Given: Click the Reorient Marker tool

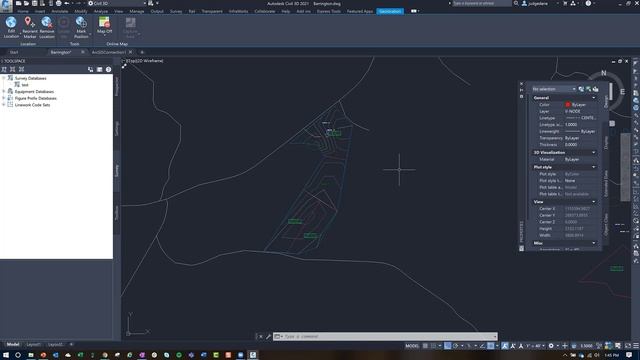Looking at the screenshot, I should click(29, 27).
